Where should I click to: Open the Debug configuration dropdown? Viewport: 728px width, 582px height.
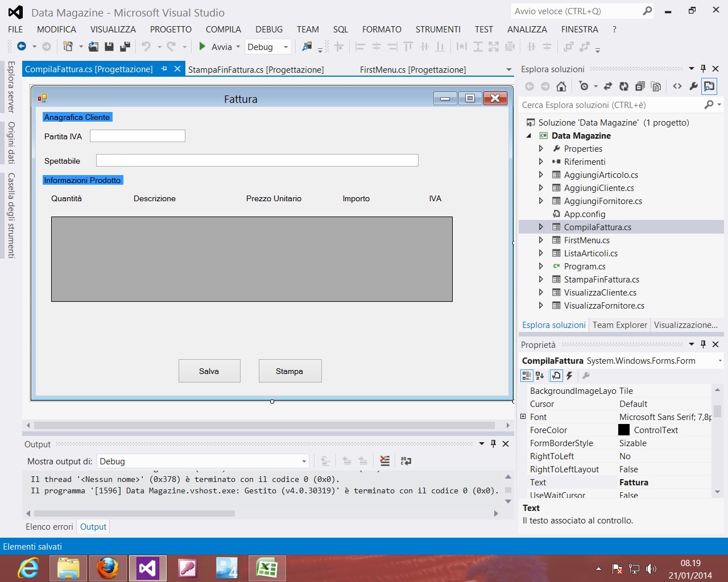click(x=286, y=47)
